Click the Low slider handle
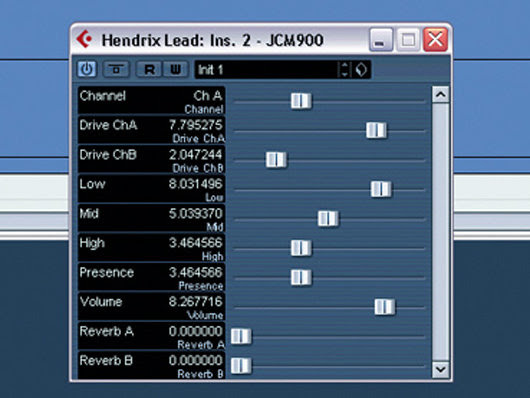The width and height of the screenshot is (530, 398). pos(381,189)
